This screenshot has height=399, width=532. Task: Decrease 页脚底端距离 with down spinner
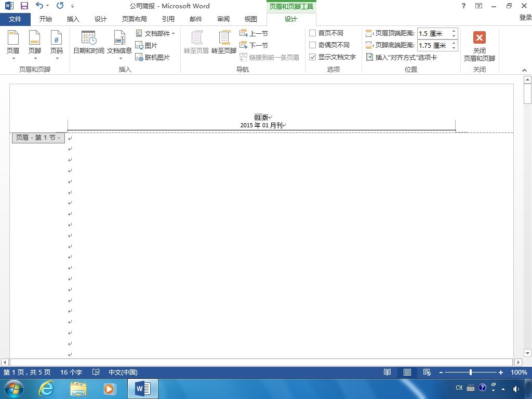(454, 48)
